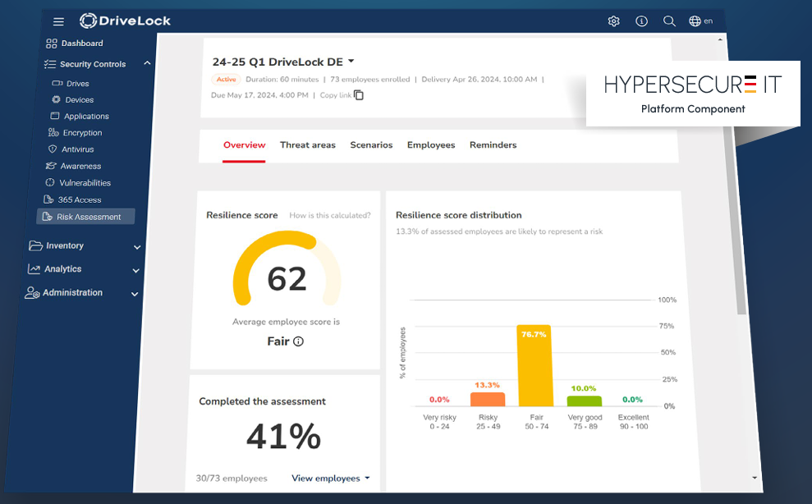Click the Active status badge
The width and height of the screenshot is (812, 504).
click(227, 80)
